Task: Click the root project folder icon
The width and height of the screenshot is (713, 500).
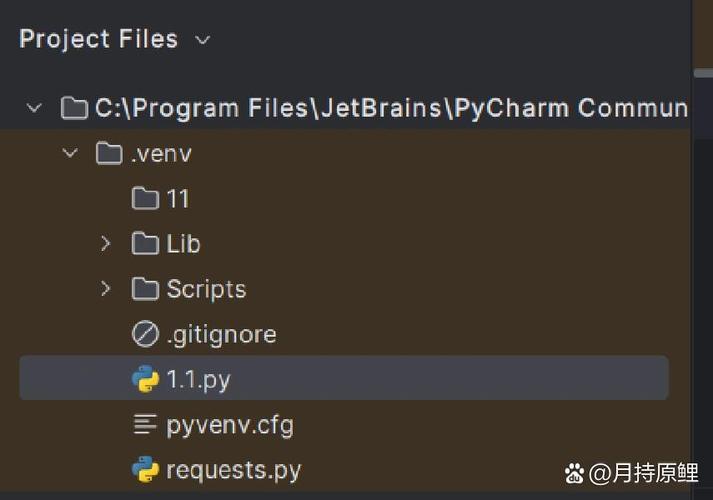Action: coord(74,108)
